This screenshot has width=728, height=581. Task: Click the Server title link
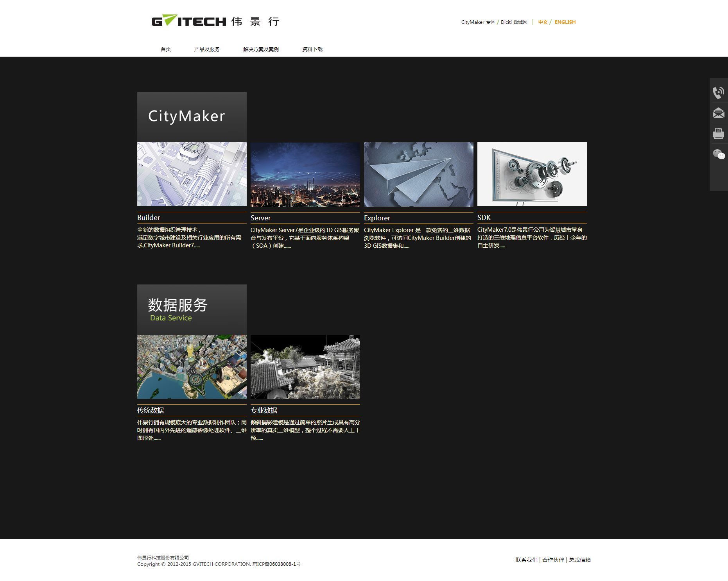(x=260, y=218)
